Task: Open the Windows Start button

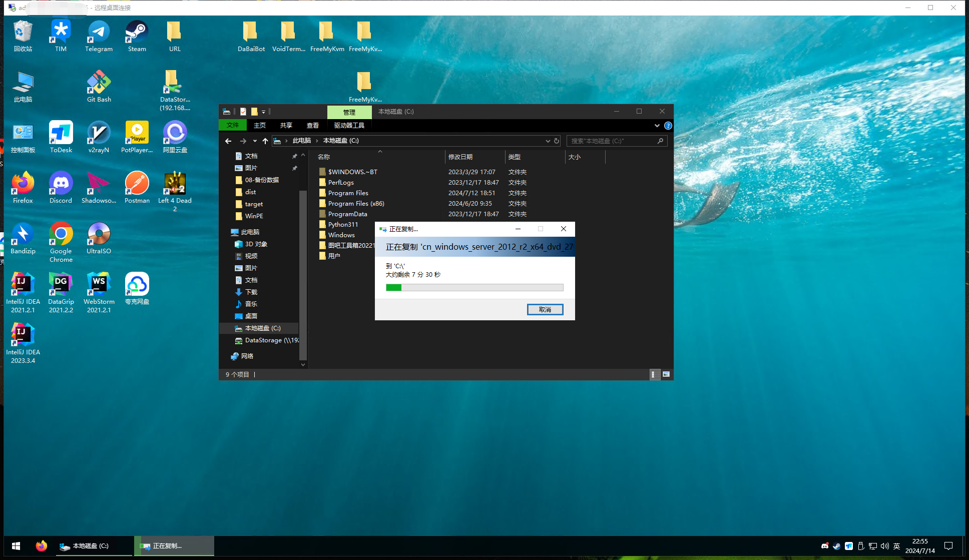Action: pyautogui.click(x=16, y=546)
